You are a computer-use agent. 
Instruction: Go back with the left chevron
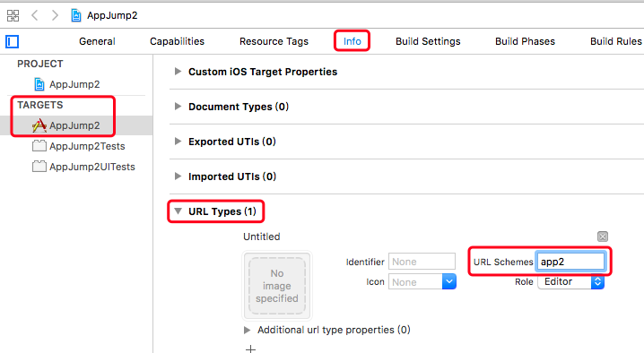coord(35,15)
